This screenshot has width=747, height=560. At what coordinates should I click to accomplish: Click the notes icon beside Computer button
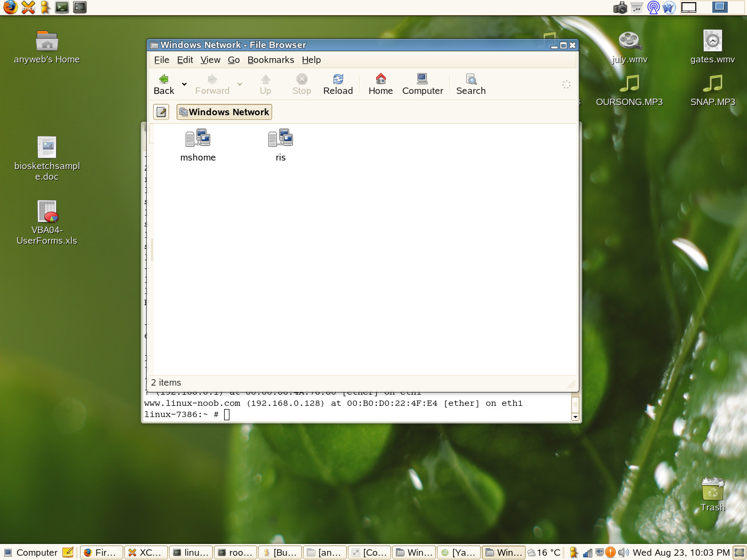tap(68, 553)
